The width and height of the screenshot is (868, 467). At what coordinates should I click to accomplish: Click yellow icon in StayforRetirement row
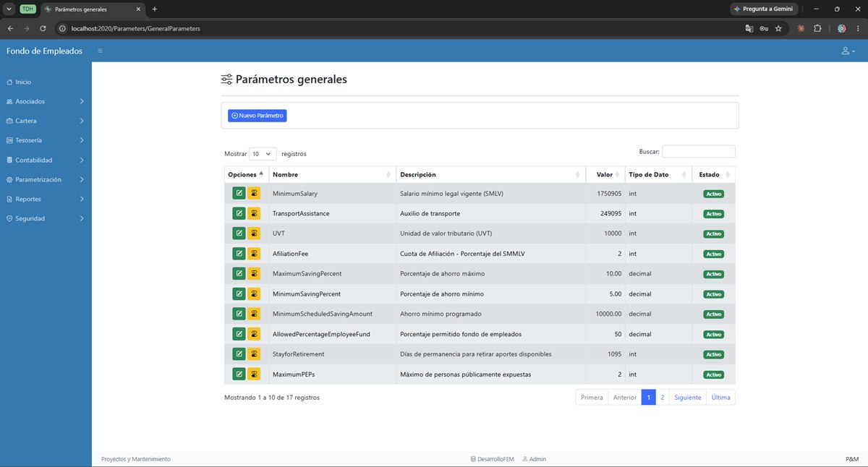(254, 354)
